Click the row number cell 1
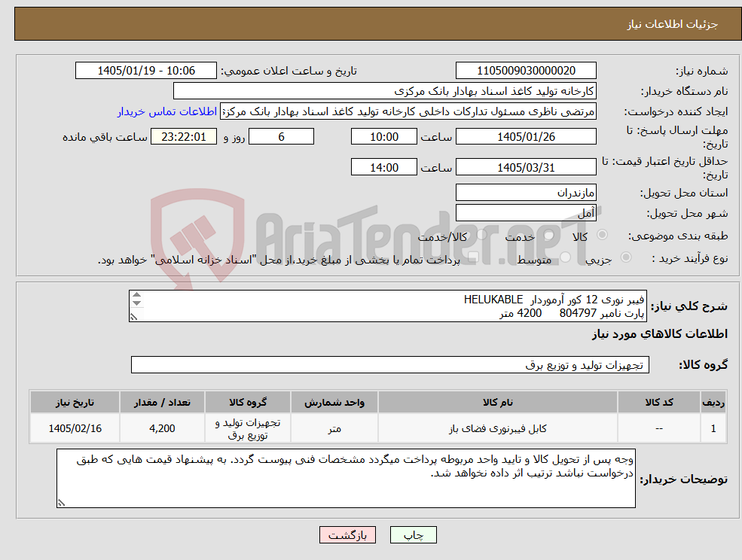742x560 pixels. pos(713,428)
